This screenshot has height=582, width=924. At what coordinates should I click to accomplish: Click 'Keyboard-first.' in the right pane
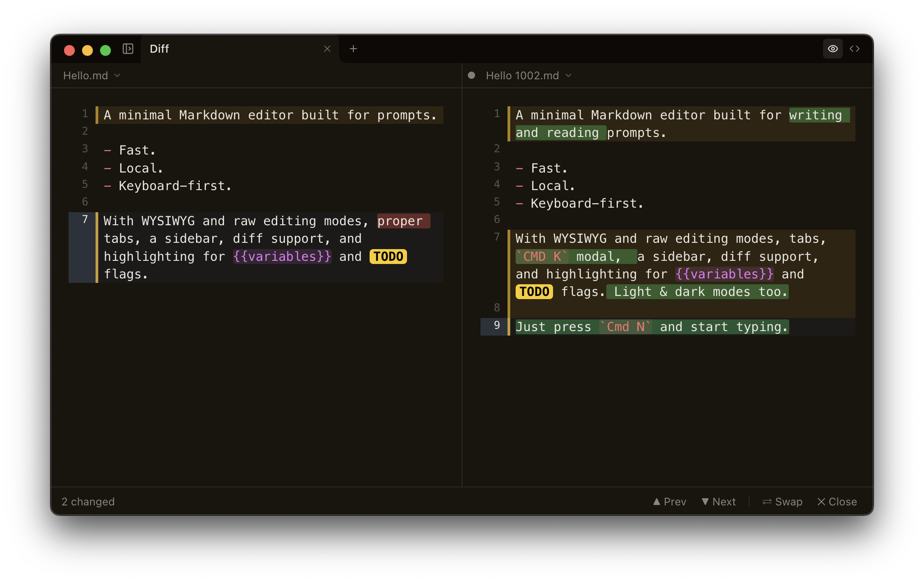(587, 203)
